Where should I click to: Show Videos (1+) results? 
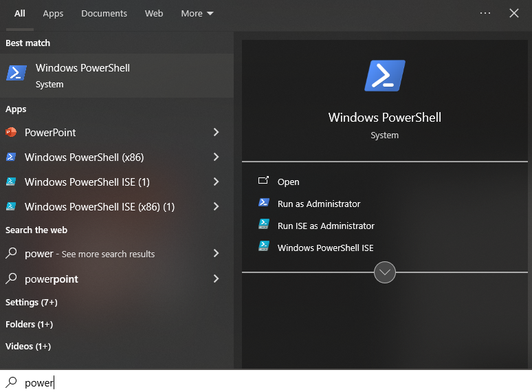[28, 346]
